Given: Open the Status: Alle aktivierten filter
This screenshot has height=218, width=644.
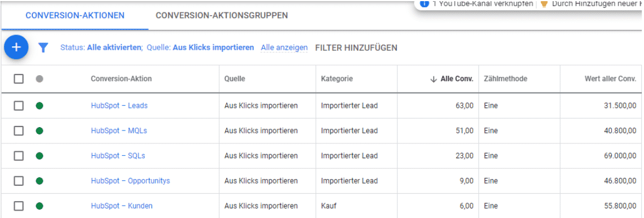Looking at the screenshot, I should [101, 47].
